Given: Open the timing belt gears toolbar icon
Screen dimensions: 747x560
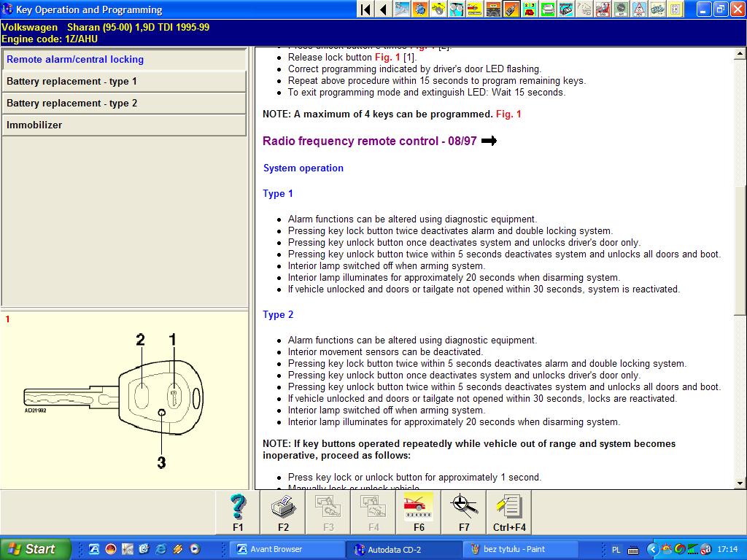Looking at the screenshot, I should [457, 9].
